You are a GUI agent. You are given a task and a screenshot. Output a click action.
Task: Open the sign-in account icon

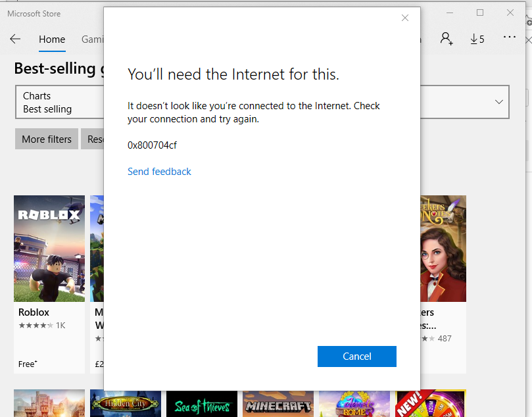pyautogui.click(x=447, y=39)
